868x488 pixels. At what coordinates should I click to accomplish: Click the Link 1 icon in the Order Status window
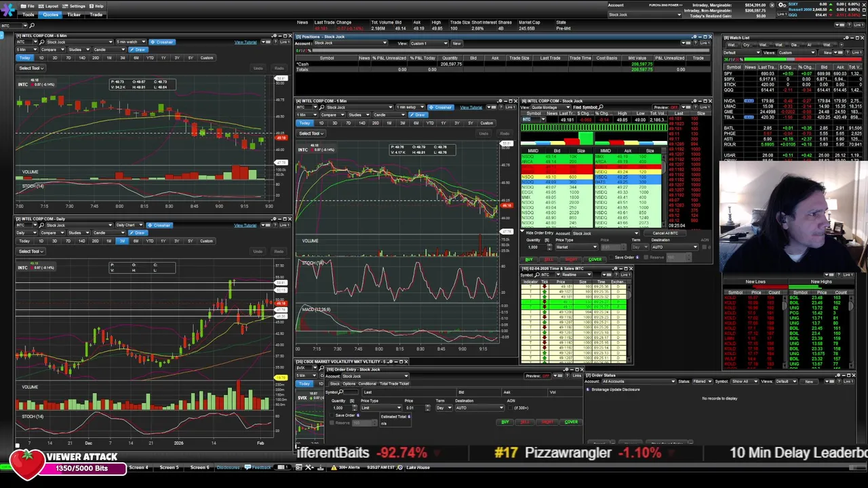(848, 382)
